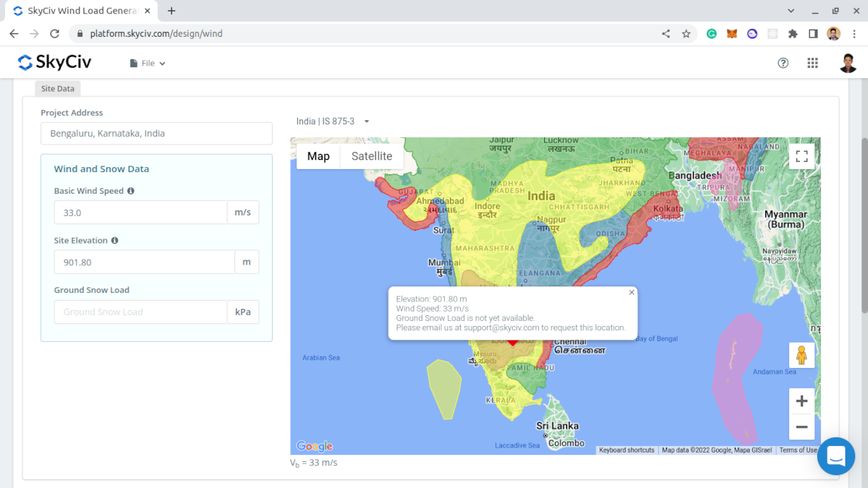
Task: Expand the India | IS 875-3 dropdown
Action: 333,121
